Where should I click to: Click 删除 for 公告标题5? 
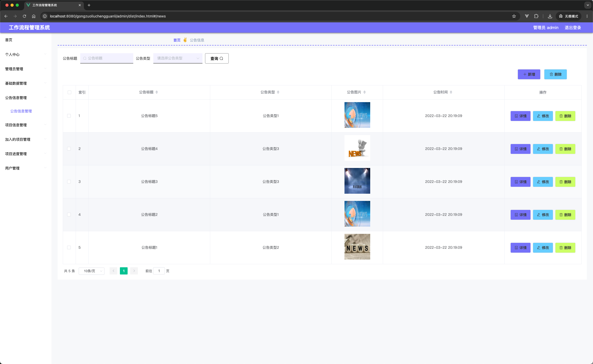tap(565, 116)
